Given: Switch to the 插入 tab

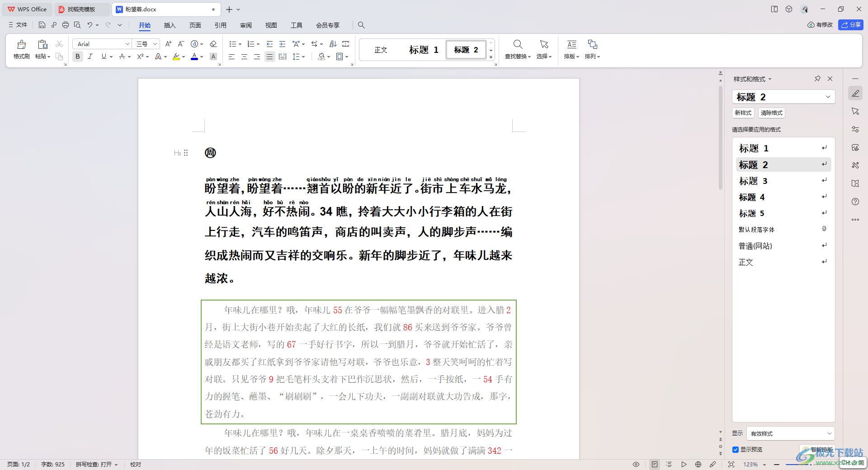Looking at the screenshot, I should point(170,25).
